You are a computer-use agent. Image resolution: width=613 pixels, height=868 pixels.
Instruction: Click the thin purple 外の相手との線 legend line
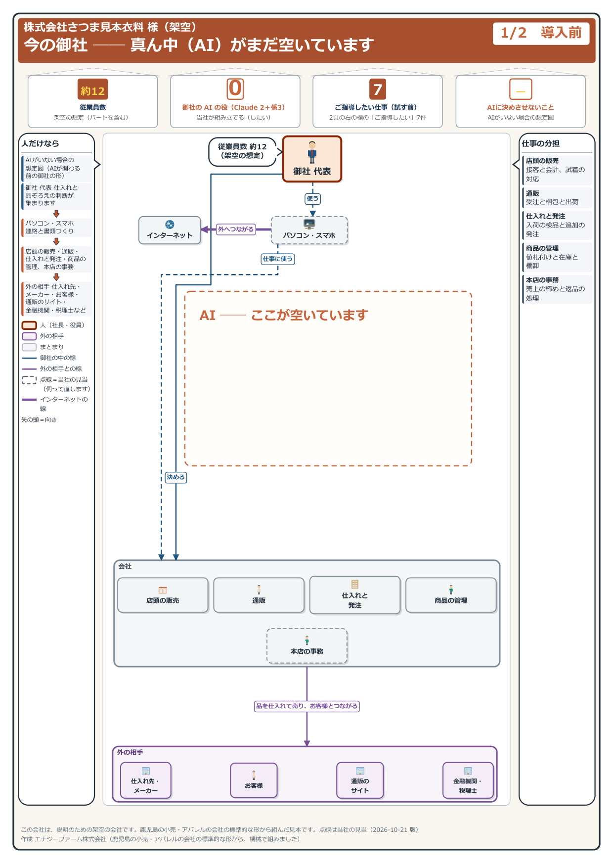(30, 369)
